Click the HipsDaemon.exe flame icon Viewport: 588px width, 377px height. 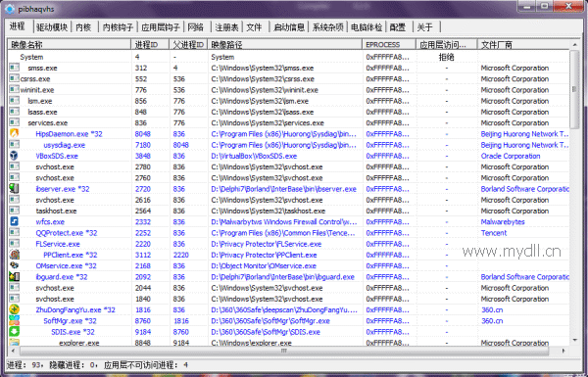coord(14,133)
